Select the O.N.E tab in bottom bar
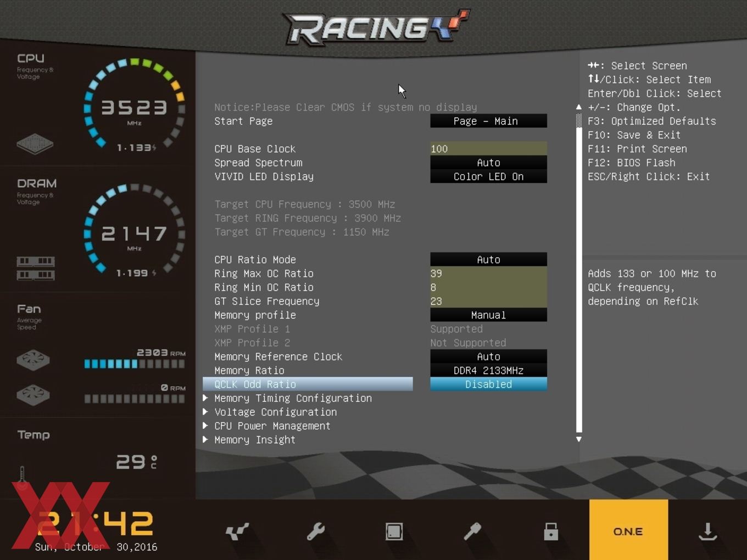This screenshot has width=747, height=560. 628,529
